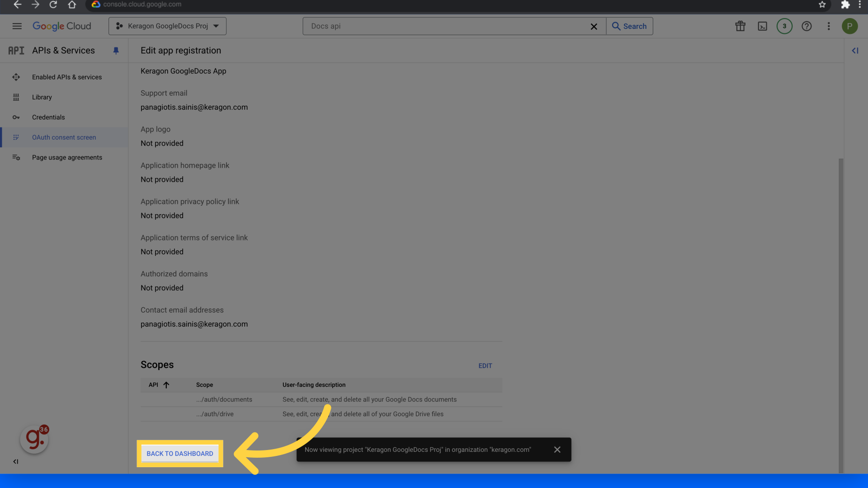Click the Google Docs documents description
868x488 pixels.
point(369,399)
